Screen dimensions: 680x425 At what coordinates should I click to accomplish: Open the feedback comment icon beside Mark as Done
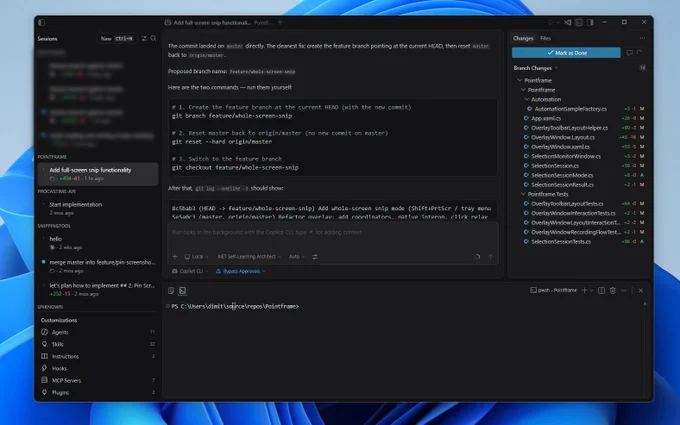(629, 53)
